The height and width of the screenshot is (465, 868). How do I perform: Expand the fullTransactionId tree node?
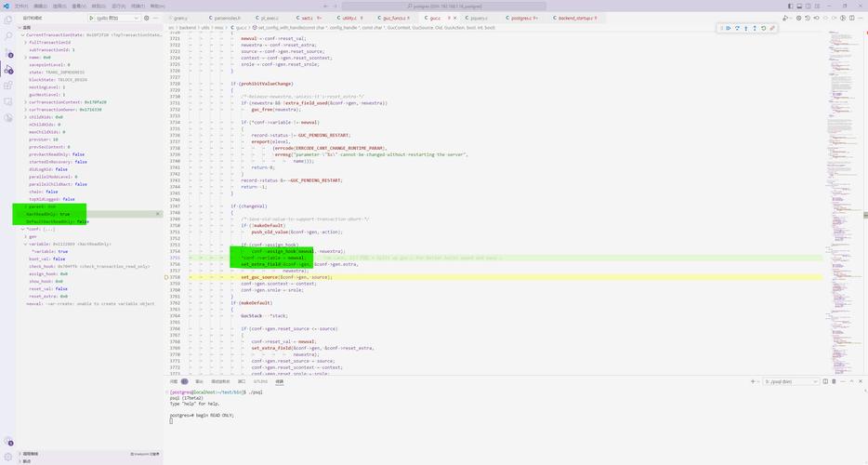click(x=26, y=42)
